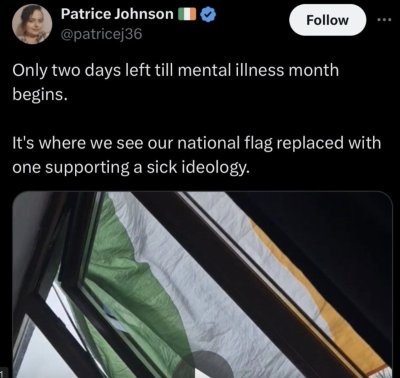Click the small '1' label in the corner
The width and height of the screenshot is (400, 378).
click(2, 373)
